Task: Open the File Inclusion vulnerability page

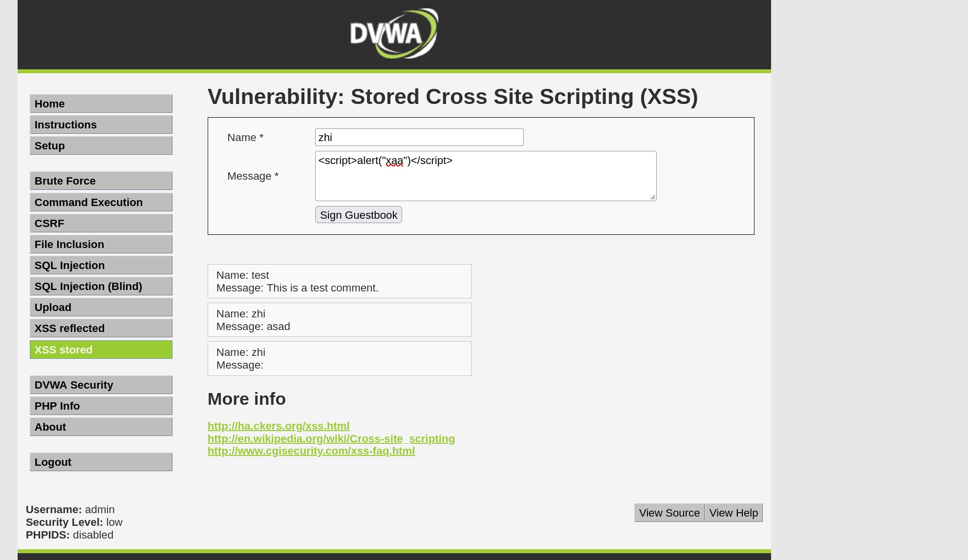Action: click(101, 245)
